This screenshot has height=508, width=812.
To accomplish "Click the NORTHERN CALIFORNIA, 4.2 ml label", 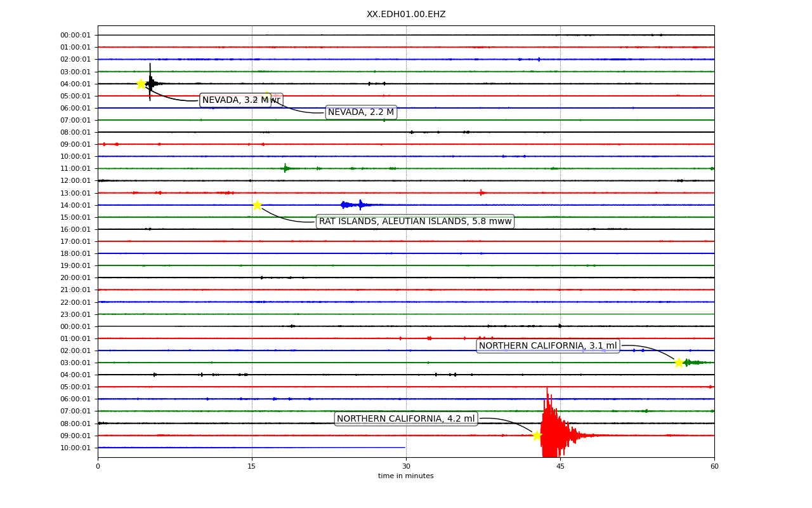I will click(406, 419).
